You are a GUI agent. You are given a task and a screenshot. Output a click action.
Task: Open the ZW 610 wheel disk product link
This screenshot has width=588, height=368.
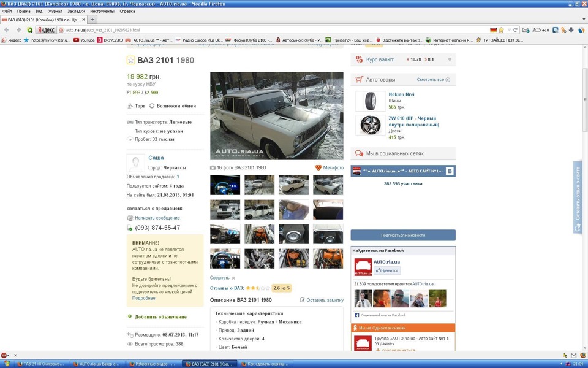pos(413,121)
